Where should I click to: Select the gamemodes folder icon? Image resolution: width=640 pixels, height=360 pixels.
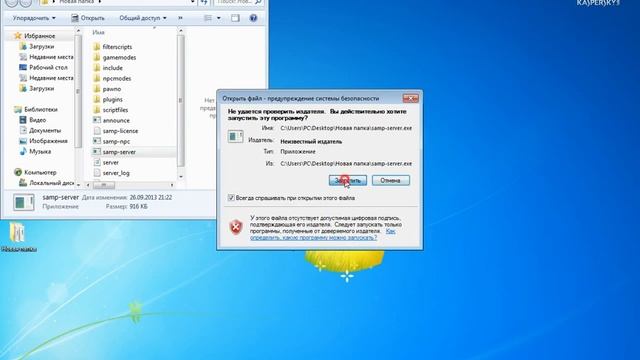click(x=96, y=57)
